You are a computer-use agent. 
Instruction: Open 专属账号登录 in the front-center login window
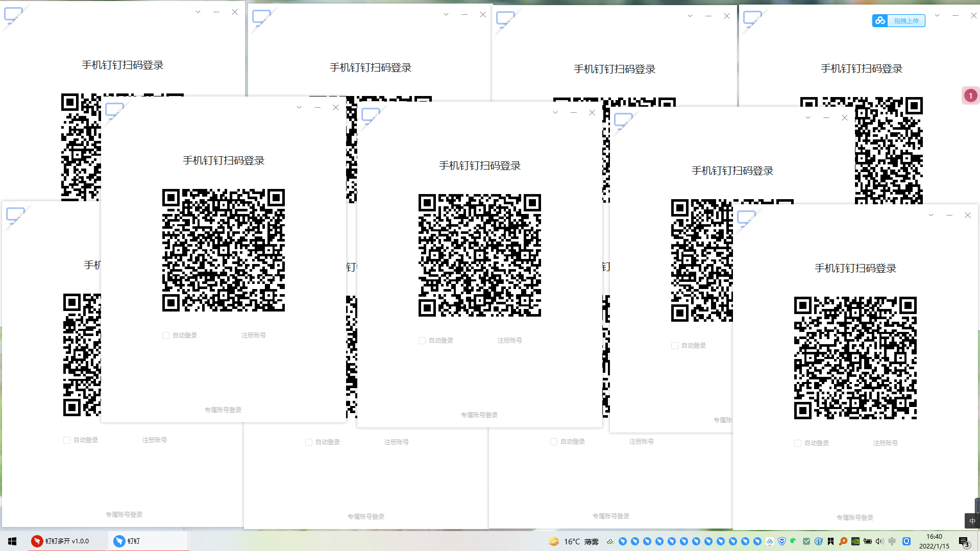point(479,415)
